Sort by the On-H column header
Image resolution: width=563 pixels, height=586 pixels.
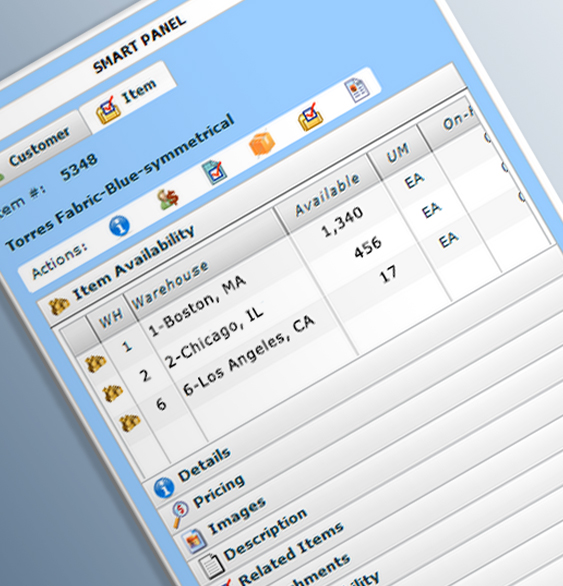(458, 119)
